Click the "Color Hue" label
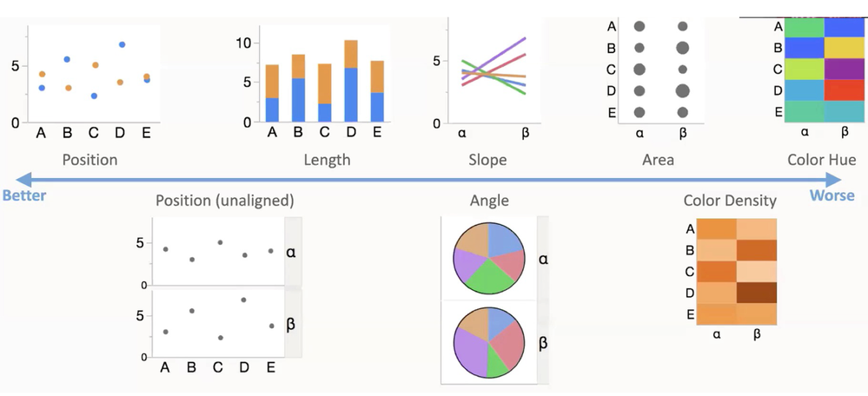 821,160
